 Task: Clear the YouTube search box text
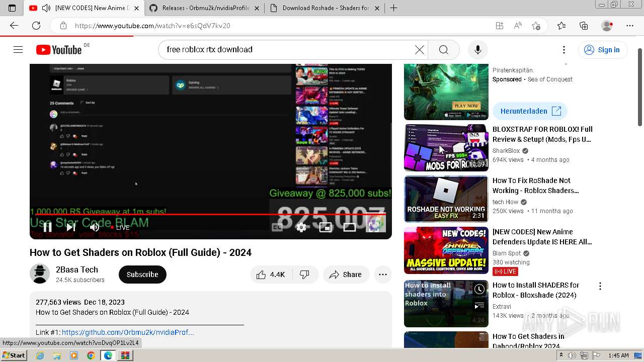[419, 49]
